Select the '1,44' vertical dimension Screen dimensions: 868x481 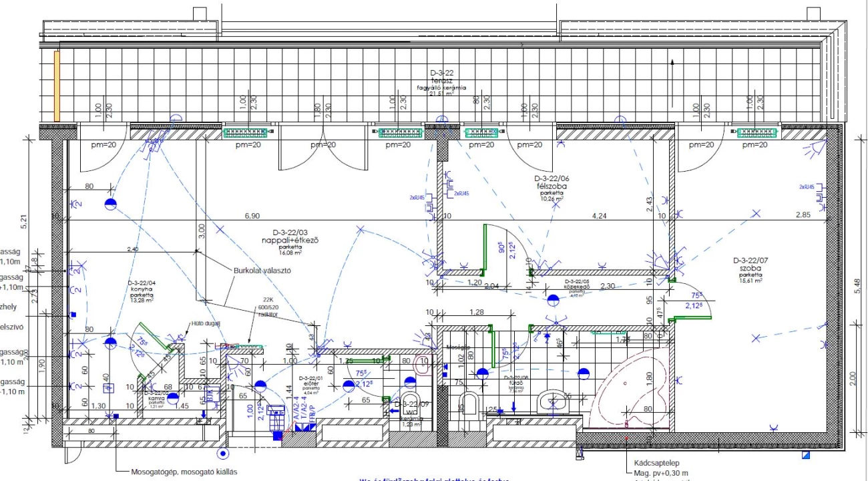click(290, 393)
